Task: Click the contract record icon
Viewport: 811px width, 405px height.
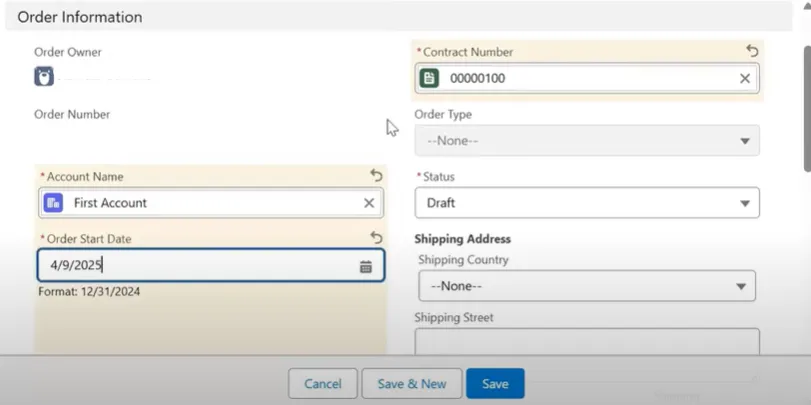Action: click(430, 78)
